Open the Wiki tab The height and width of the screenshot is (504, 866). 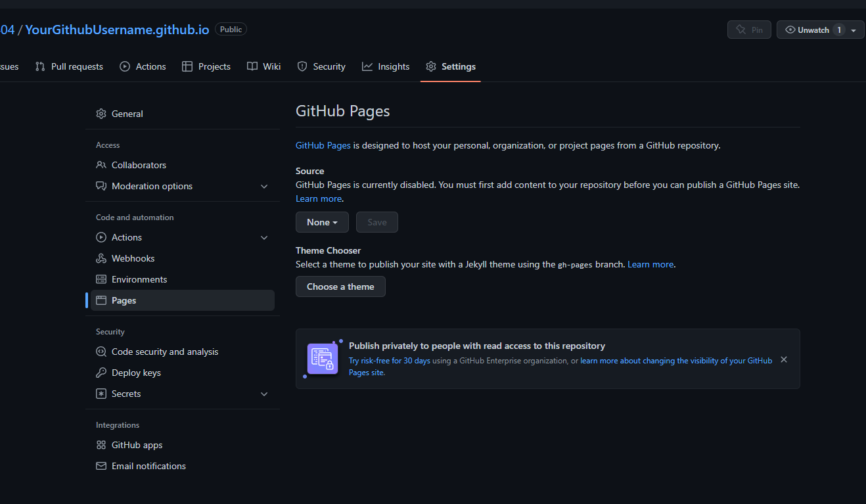click(264, 66)
